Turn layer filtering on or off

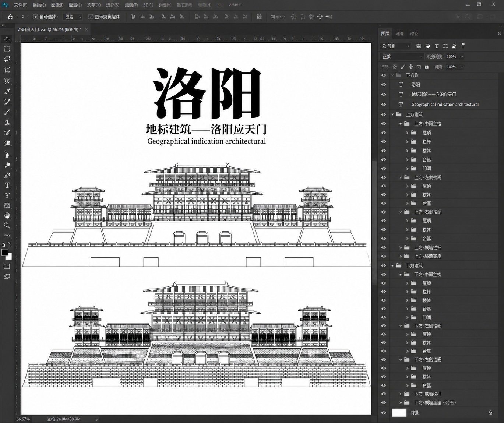coord(463,46)
